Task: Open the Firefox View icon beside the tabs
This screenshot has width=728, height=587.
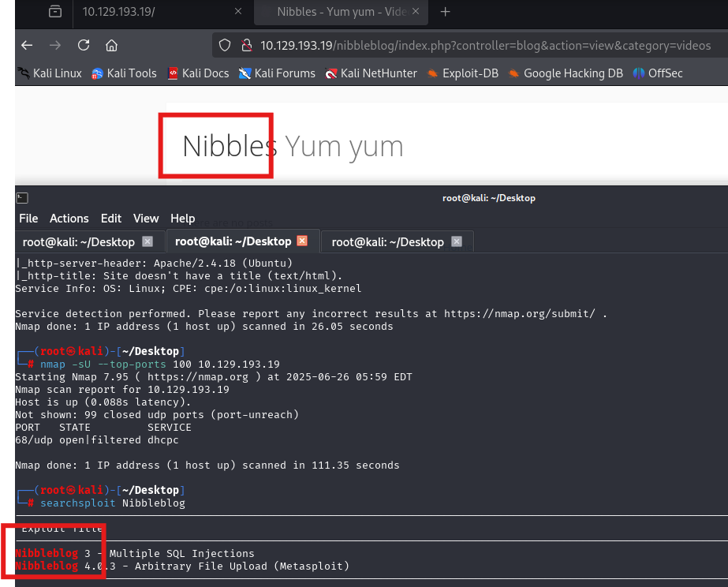Action: coord(55,11)
